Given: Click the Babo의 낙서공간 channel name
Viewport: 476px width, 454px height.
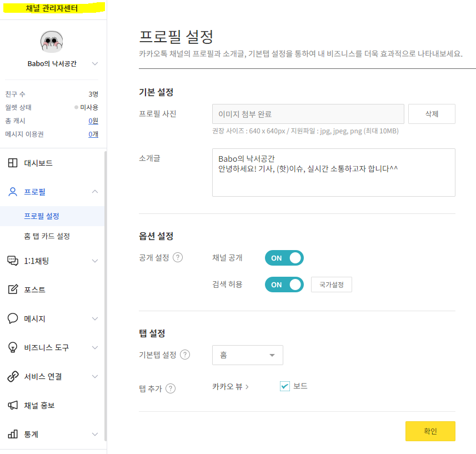Looking at the screenshot, I should [x=52, y=64].
